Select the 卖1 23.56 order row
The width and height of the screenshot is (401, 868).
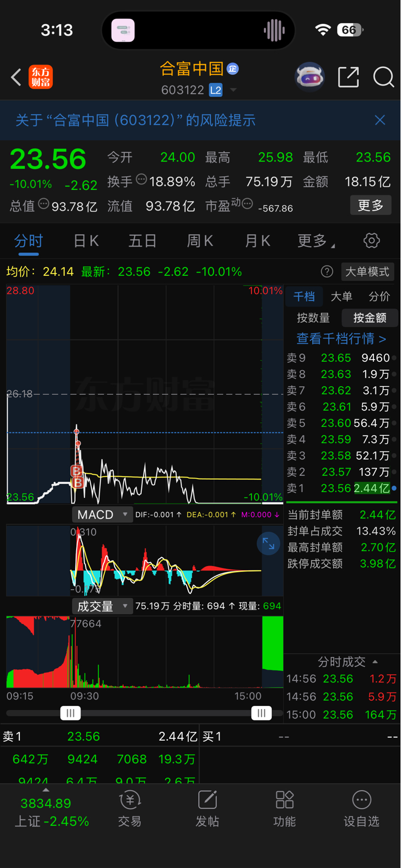[342, 488]
